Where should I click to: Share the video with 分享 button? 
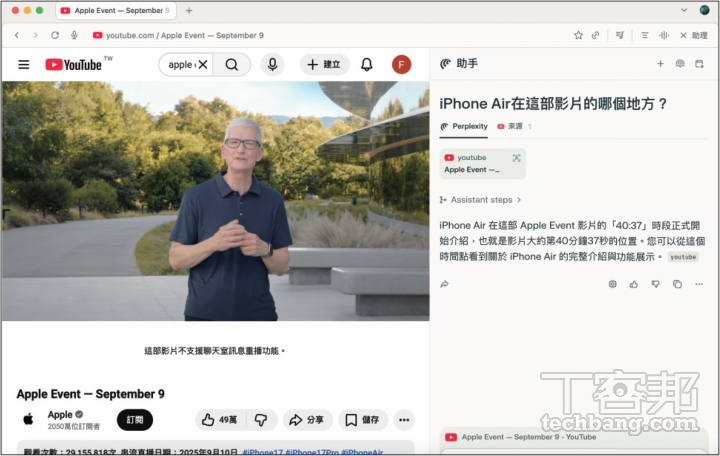tap(307, 420)
